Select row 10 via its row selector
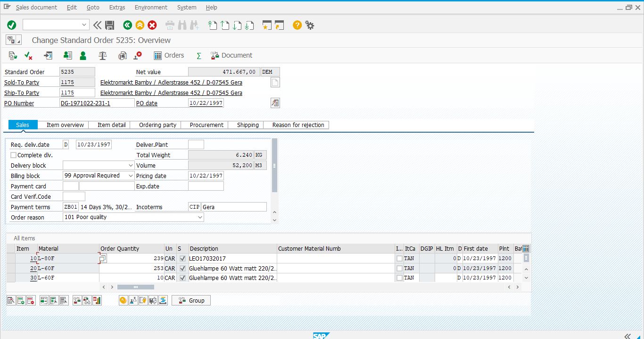This screenshot has width=644, height=339. (x=11, y=258)
